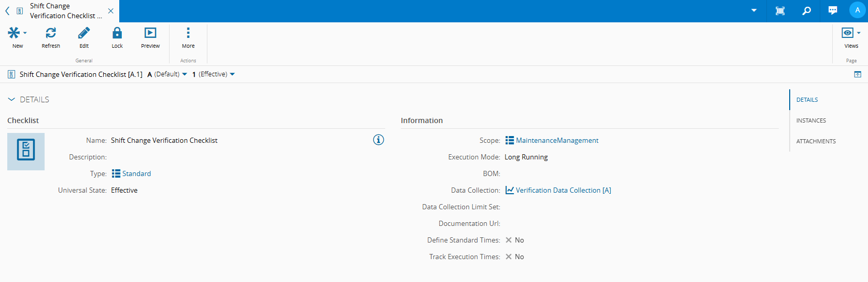Image resolution: width=868 pixels, height=282 pixels.
Task: Open the chat messages icon
Action: pyautogui.click(x=833, y=11)
